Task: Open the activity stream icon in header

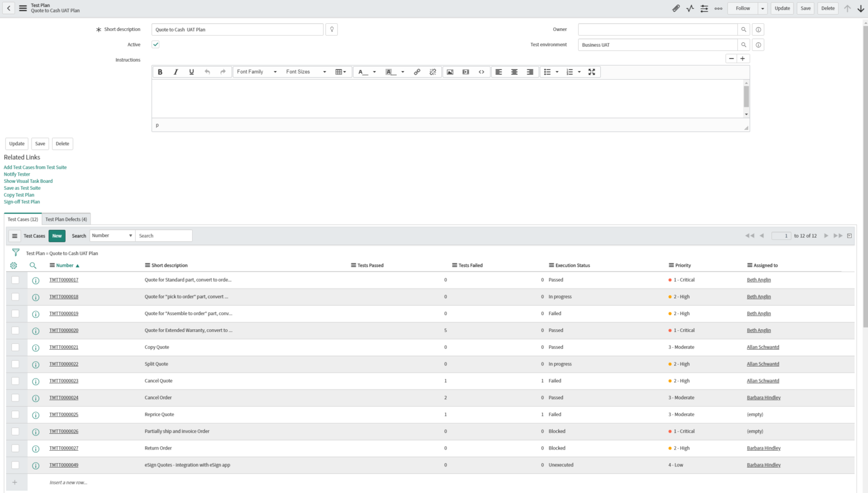Action: pos(690,8)
